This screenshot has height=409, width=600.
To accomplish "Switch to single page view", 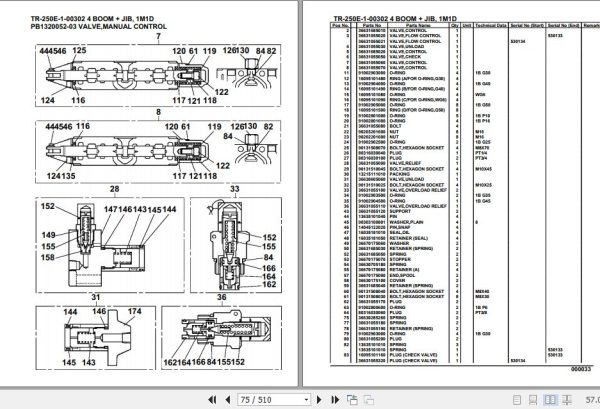I will coord(517,400).
